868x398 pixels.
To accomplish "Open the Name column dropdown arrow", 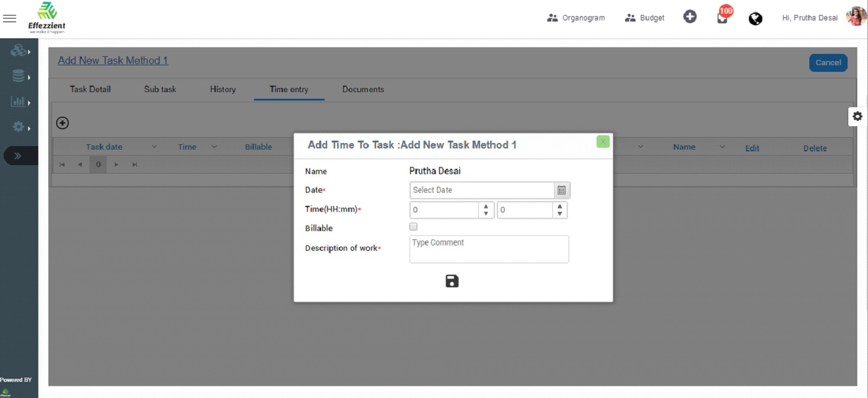I will coord(722,147).
